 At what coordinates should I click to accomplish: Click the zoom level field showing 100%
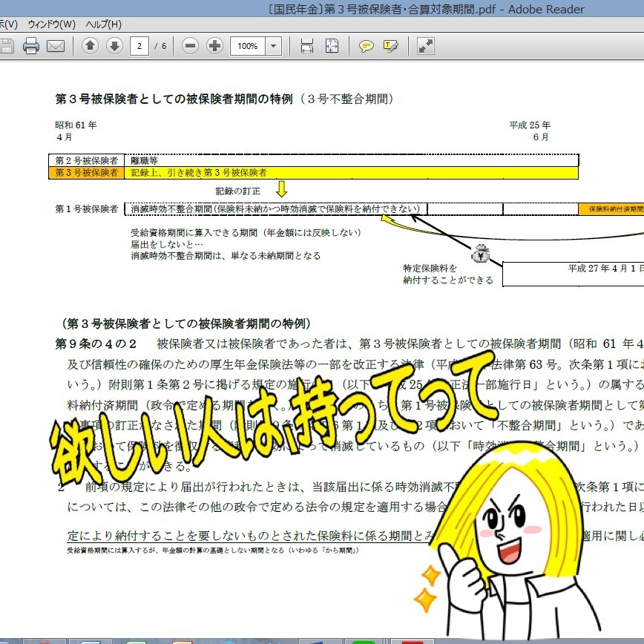[x=248, y=46]
